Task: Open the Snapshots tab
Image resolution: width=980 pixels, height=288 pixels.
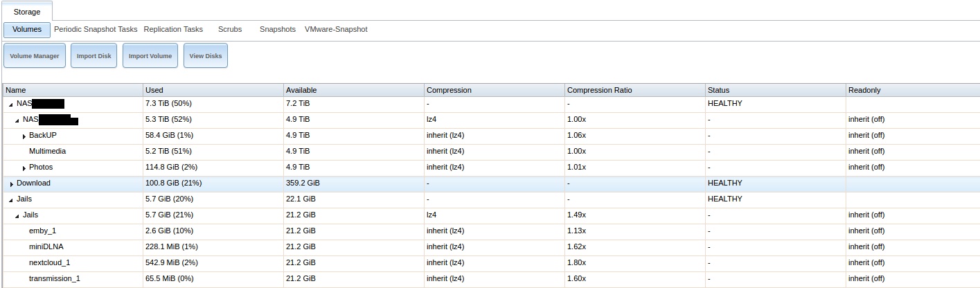Action: pos(277,29)
